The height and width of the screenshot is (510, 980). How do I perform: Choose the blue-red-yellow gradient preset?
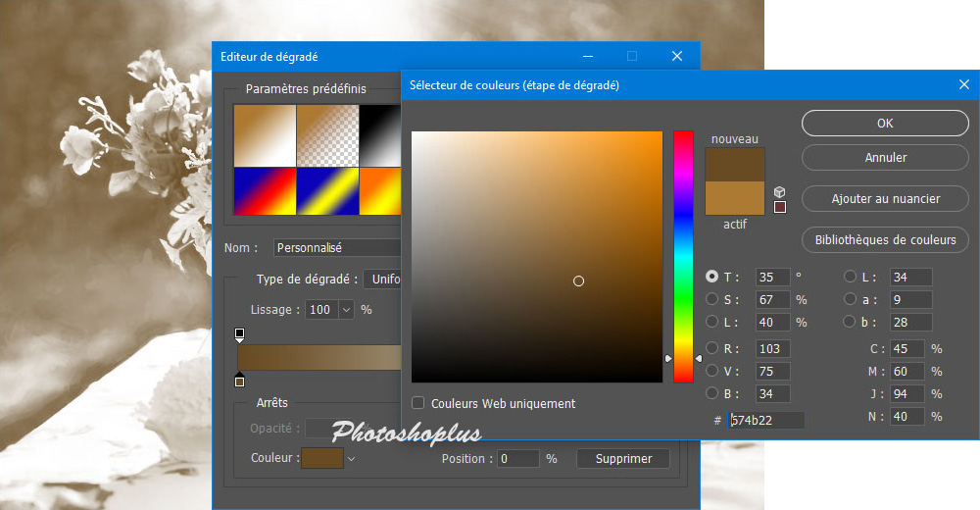(x=264, y=190)
